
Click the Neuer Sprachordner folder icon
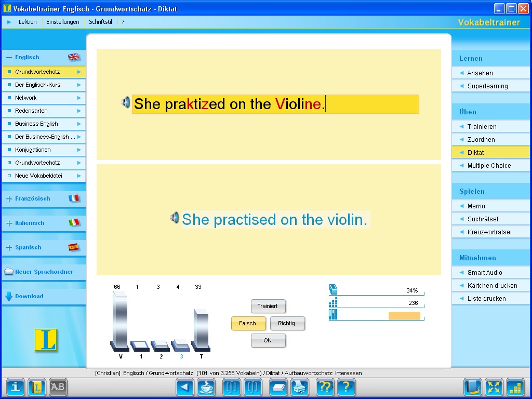click(9, 272)
